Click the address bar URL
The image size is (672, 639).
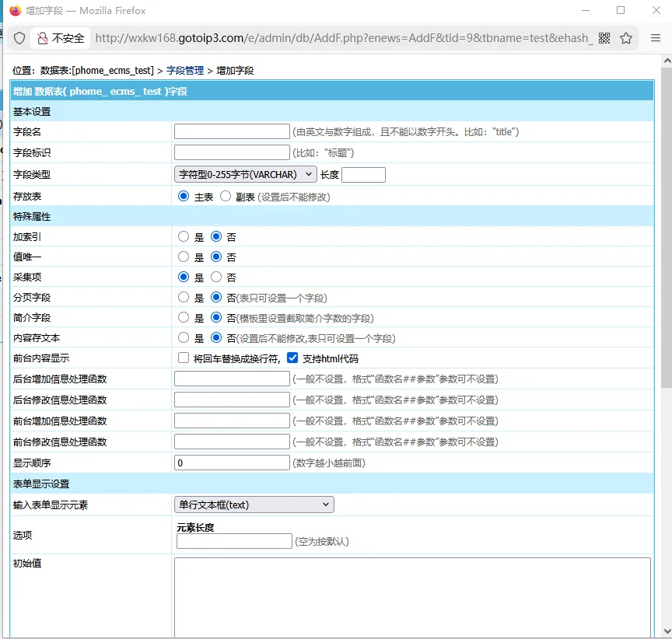[343, 38]
